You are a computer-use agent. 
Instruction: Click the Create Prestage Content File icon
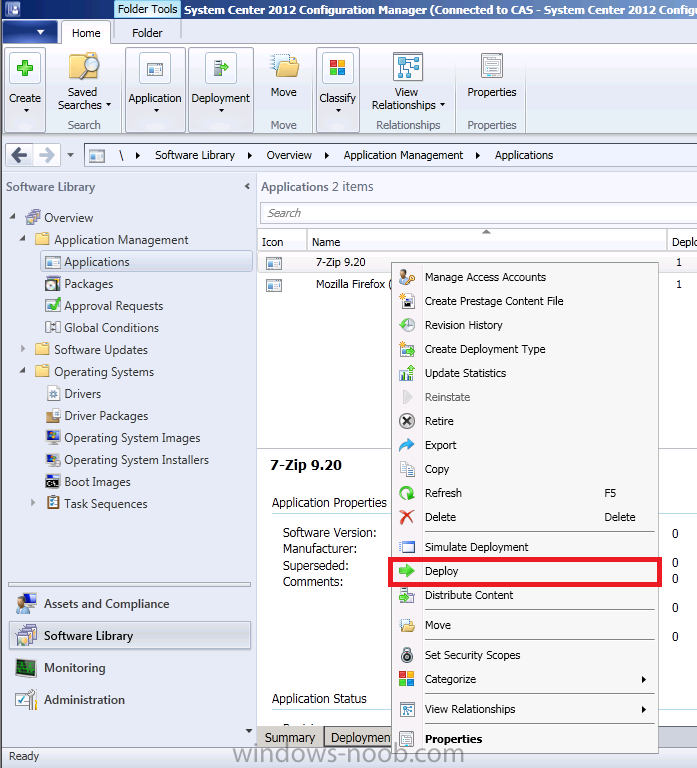[407, 301]
